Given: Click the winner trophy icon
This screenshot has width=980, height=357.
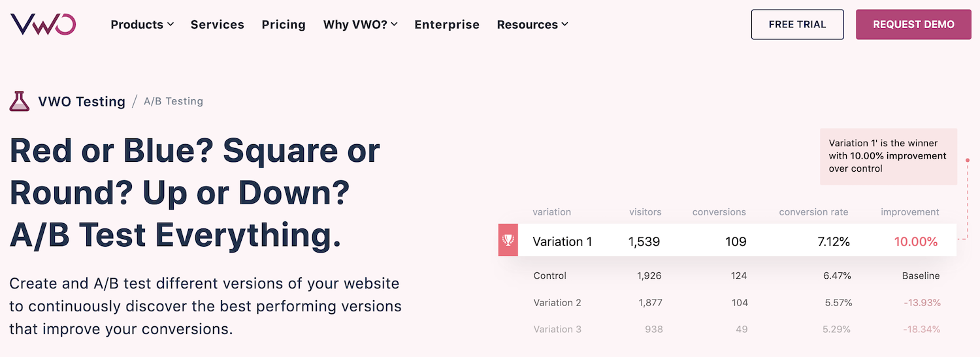Looking at the screenshot, I should 508,241.
